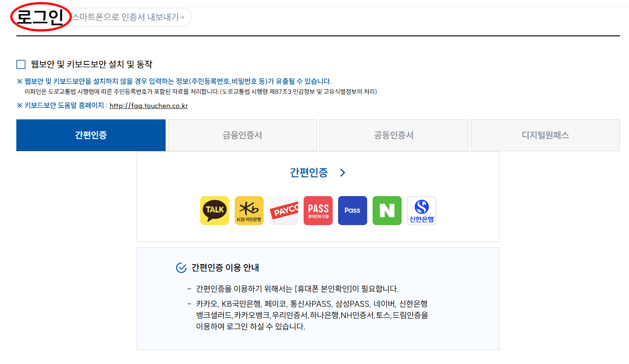Switch to the 금융인증서 tab
Viewport: 629px width, 364px height.
[242, 135]
